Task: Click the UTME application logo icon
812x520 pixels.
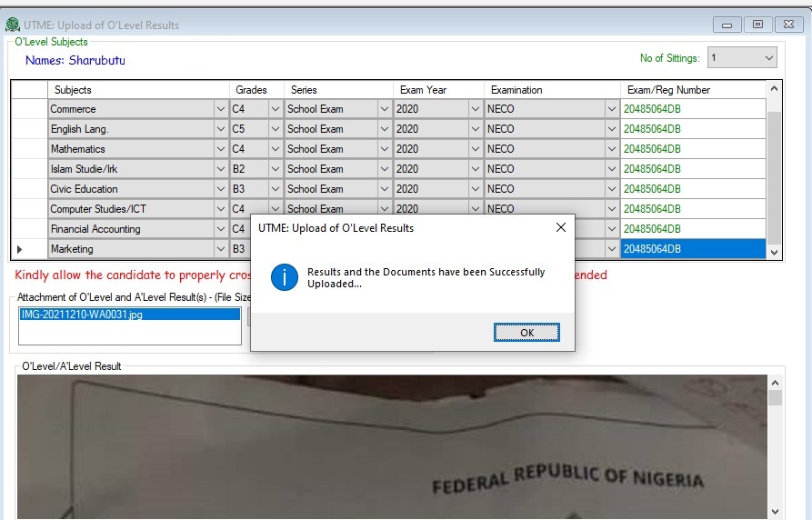Action: pyautogui.click(x=13, y=25)
